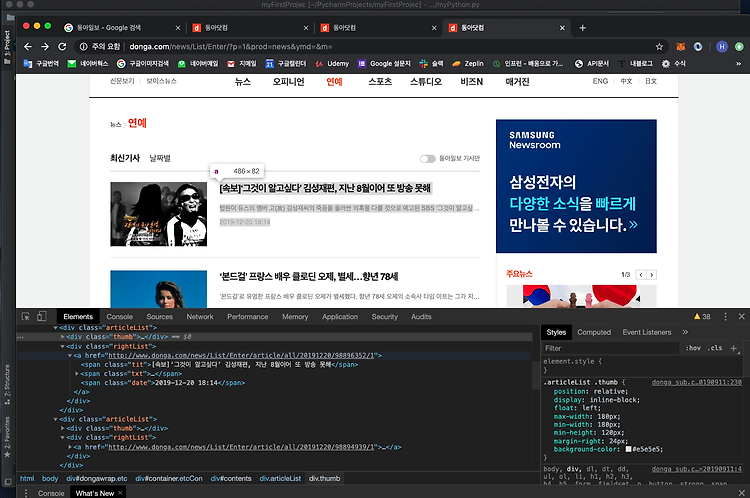
Task: Click the MetaMask fox extension icon
Action: [681, 46]
